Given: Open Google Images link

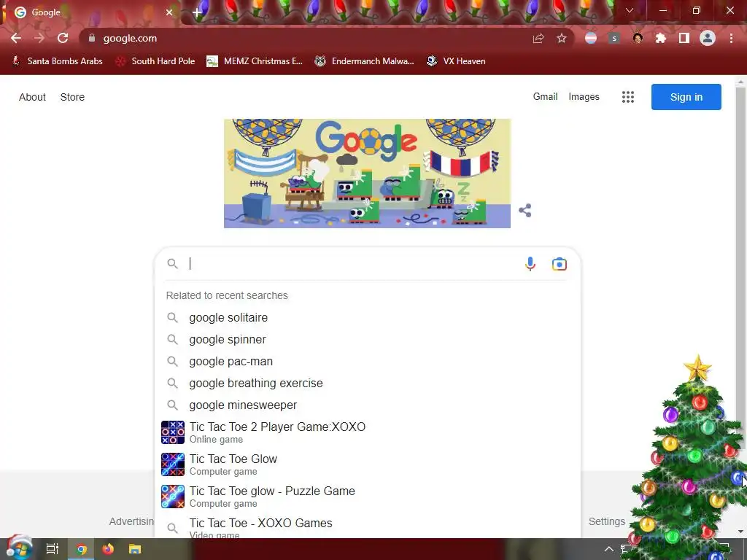Looking at the screenshot, I should point(584,97).
